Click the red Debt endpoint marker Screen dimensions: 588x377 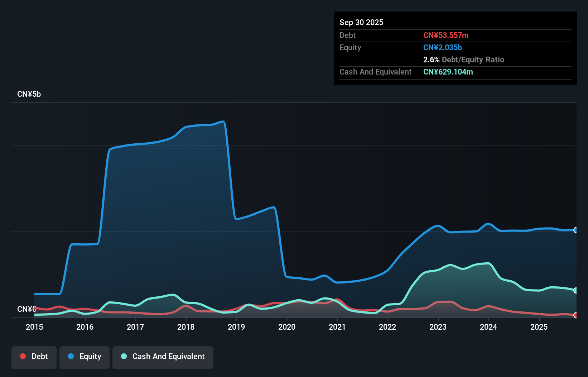575,315
